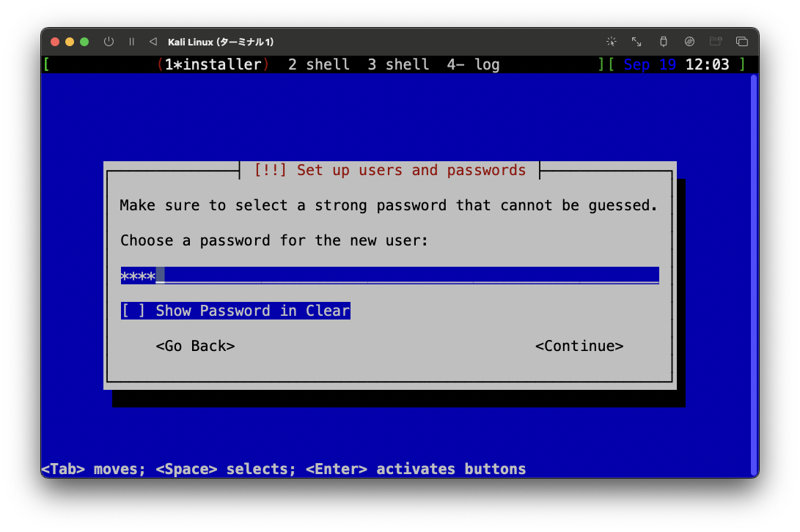This screenshot has height=532, width=800.
Task: Open the CD/DVD drive icon in the titlebar
Action: 689,42
